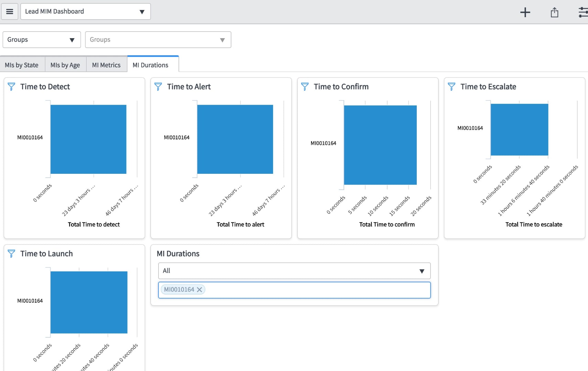Click the filter funnel on Time to Confirm

coord(305,87)
